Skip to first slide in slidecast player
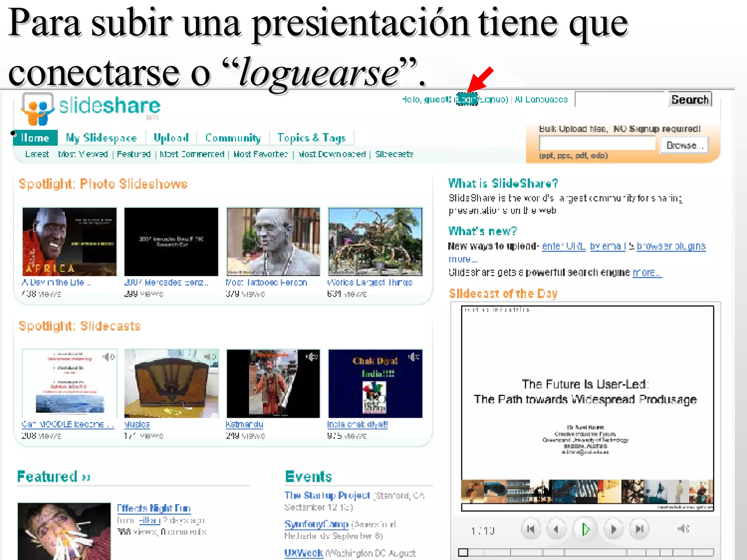 [531, 529]
